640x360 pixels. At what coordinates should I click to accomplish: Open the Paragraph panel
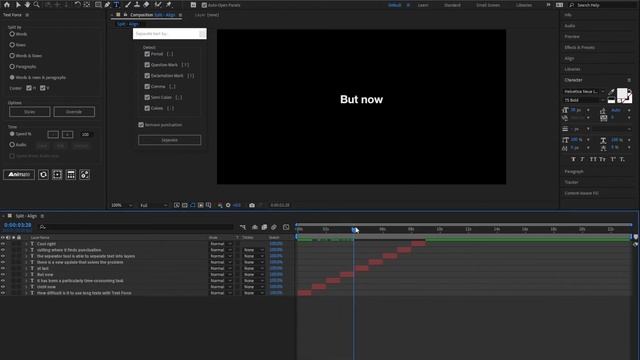pyautogui.click(x=574, y=171)
